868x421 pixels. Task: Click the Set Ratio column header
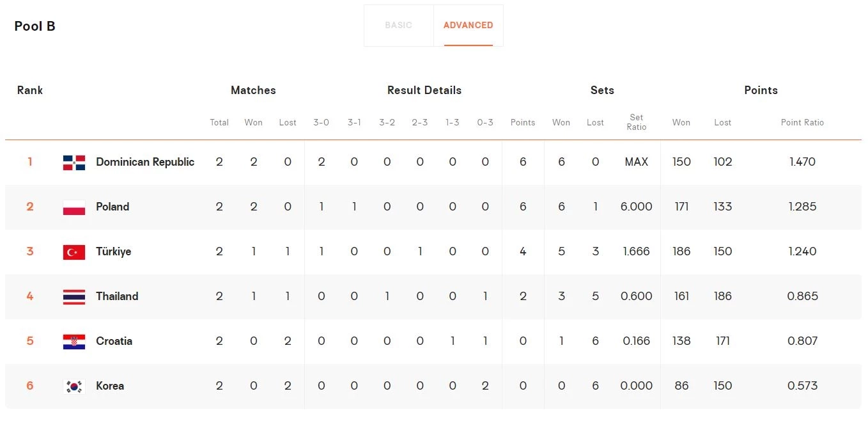(636, 122)
